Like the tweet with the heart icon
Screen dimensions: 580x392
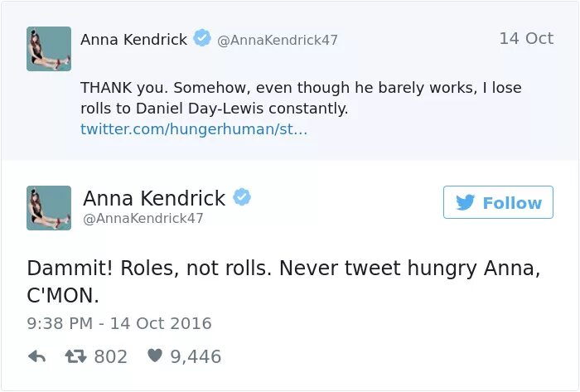coord(154,357)
